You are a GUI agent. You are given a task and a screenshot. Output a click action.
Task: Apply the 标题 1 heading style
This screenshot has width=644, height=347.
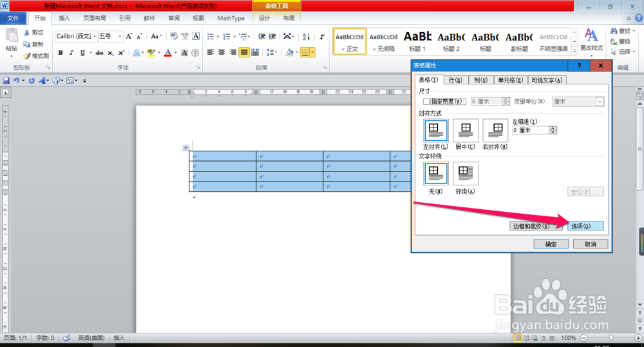[x=417, y=41]
